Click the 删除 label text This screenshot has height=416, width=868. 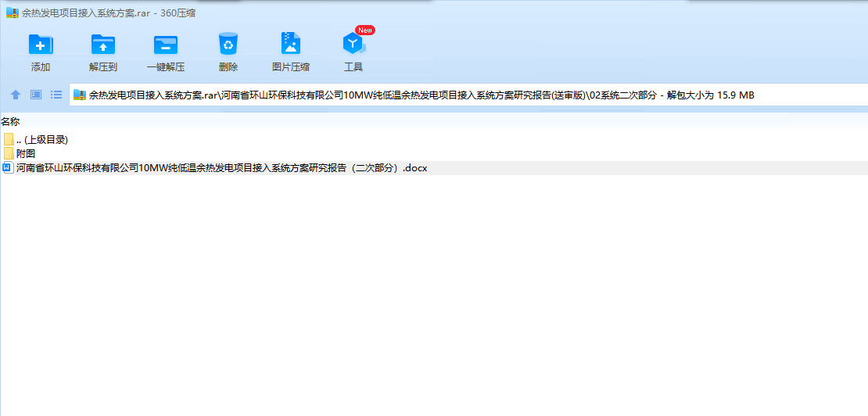point(228,67)
